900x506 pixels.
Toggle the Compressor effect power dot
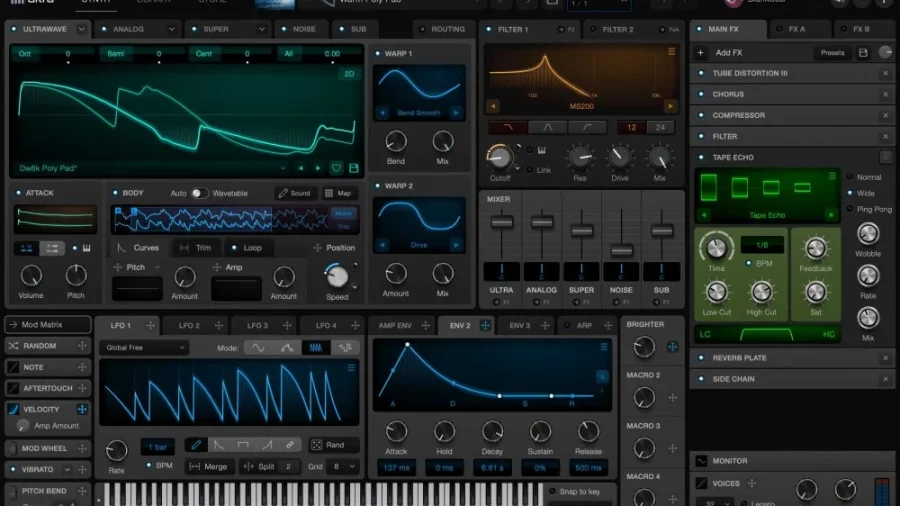(701, 115)
